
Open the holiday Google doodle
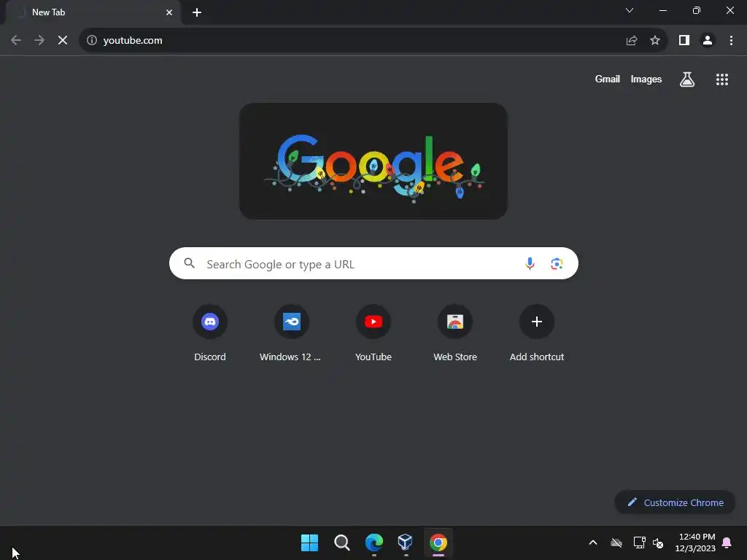[x=373, y=161]
